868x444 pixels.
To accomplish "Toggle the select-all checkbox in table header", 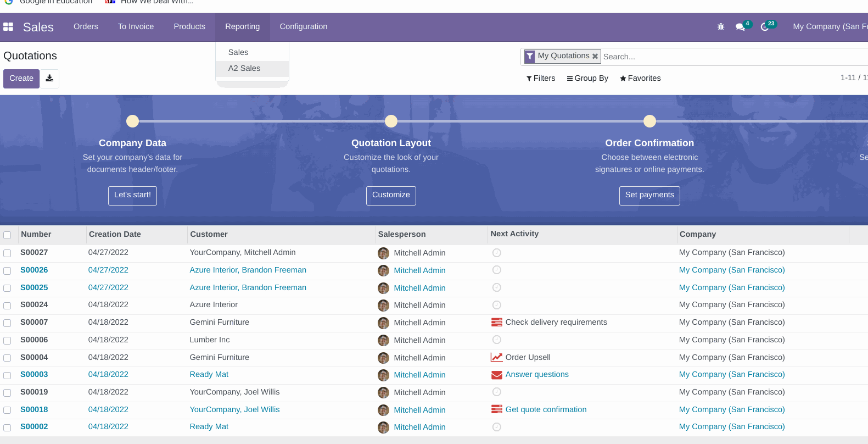I will (x=7, y=235).
